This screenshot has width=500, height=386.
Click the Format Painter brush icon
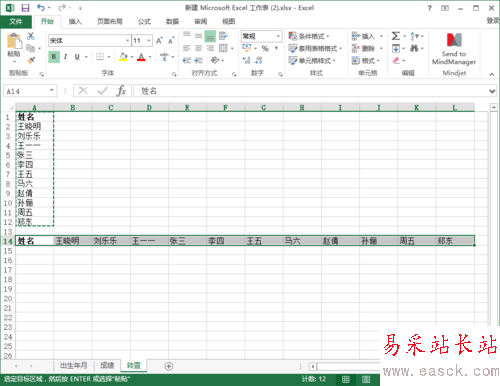31,60
